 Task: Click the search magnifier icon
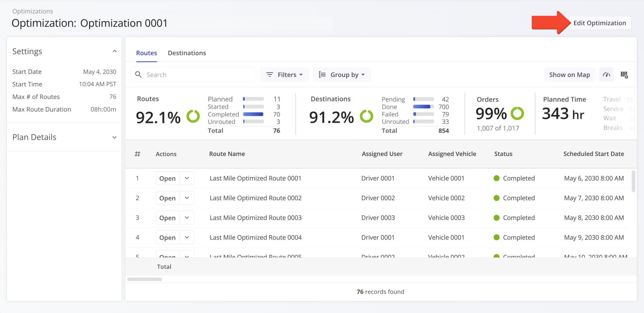(x=138, y=74)
